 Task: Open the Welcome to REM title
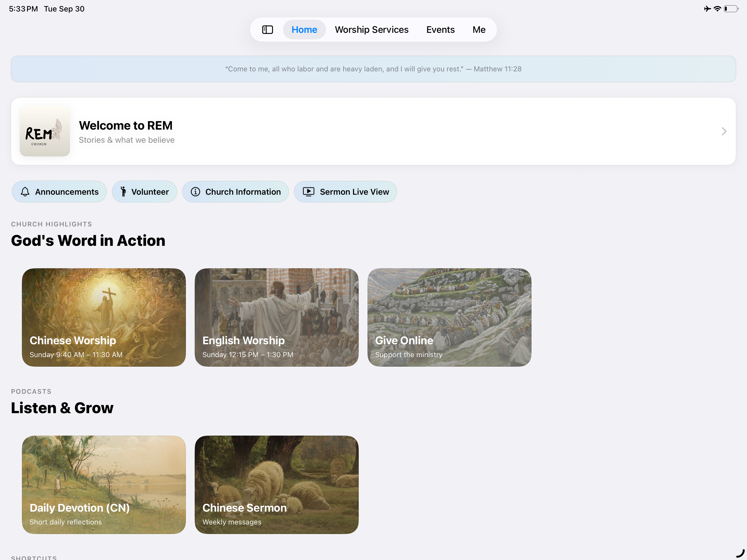pyautogui.click(x=126, y=126)
